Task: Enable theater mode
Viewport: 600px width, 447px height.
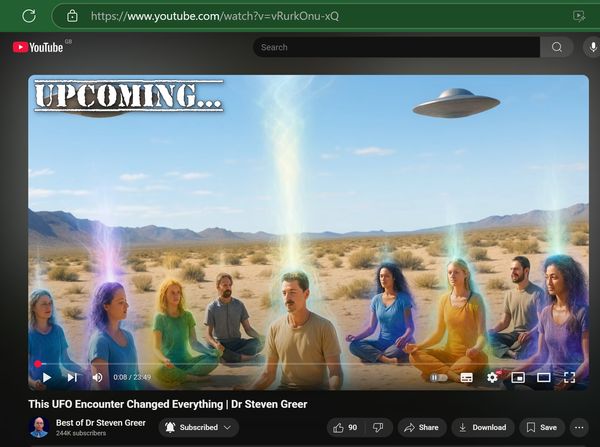Action: pos(544,378)
